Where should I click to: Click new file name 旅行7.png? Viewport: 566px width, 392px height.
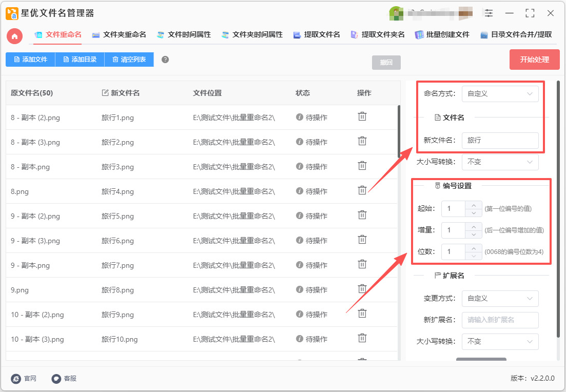[x=118, y=265]
